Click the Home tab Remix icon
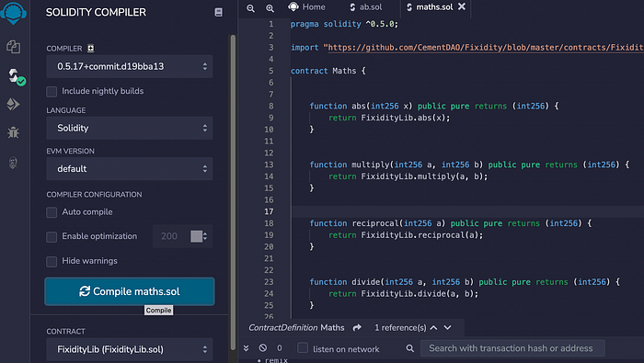The width and height of the screenshot is (644, 363). point(293,6)
